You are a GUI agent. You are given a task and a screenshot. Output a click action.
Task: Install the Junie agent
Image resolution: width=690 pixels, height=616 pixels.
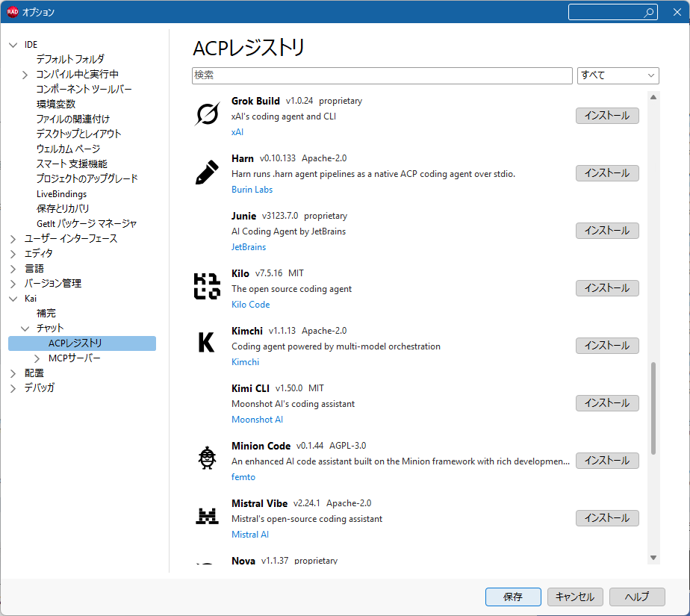click(607, 231)
